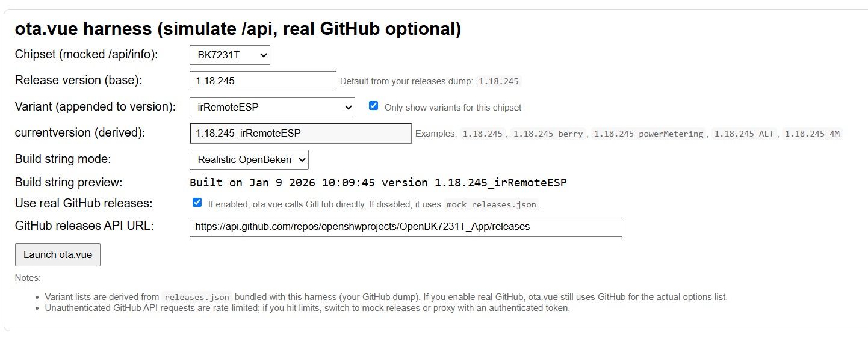Disable the Use real GitHub releases checkbox

(x=197, y=203)
